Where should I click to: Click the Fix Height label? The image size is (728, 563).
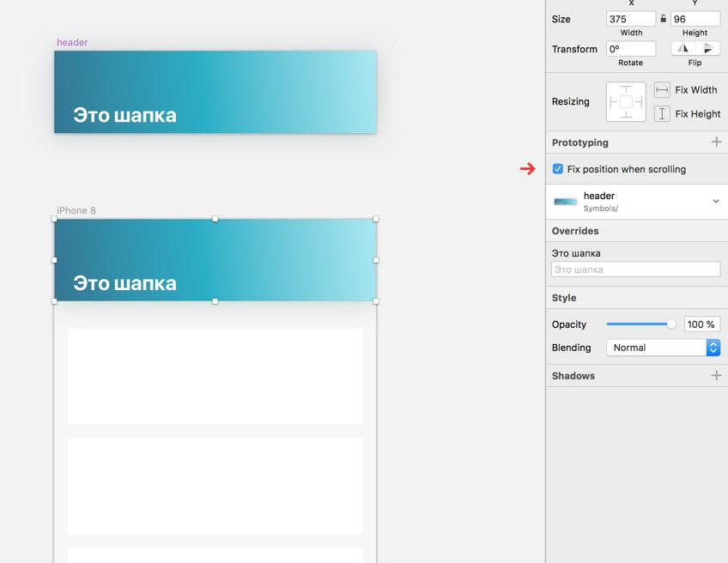pos(698,113)
